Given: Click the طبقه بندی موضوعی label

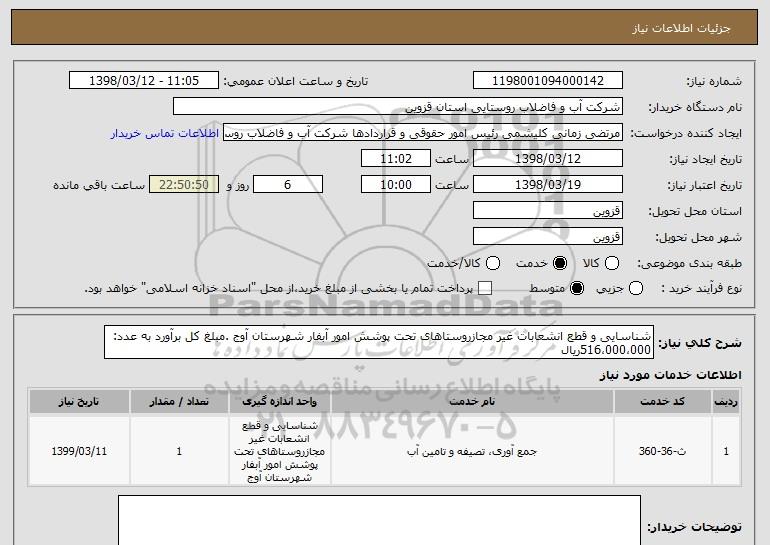Looking at the screenshot, I should pyautogui.click(x=689, y=264).
